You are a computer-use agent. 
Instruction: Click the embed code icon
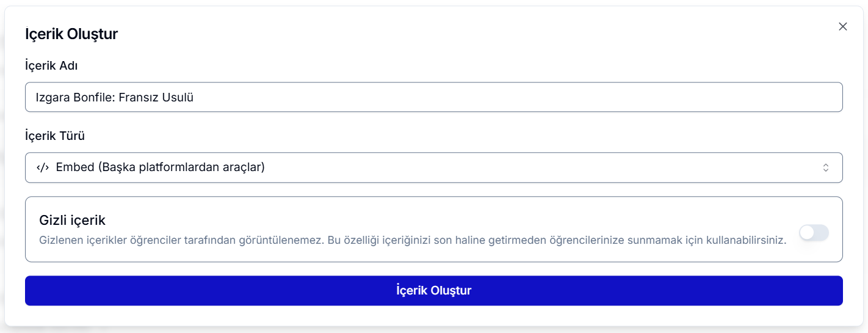tap(43, 167)
